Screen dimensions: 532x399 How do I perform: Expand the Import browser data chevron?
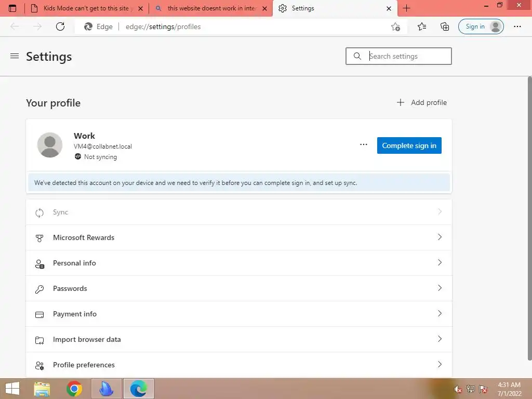[440, 339]
